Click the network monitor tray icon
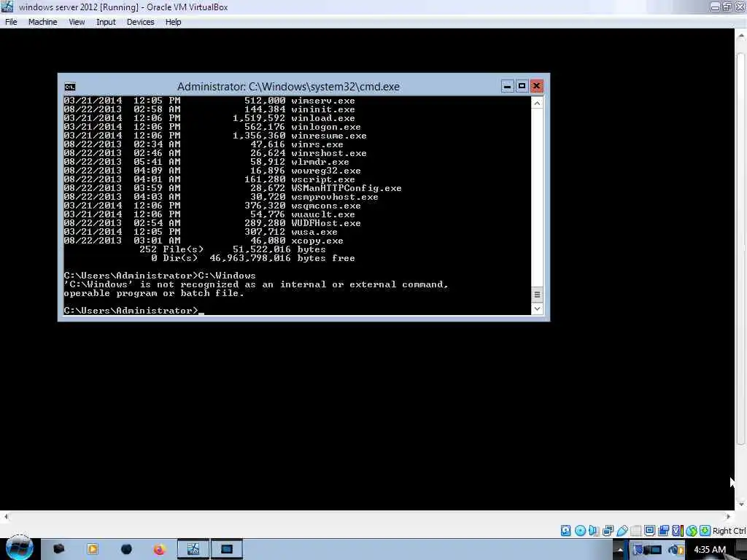The height and width of the screenshot is (560, 747). pos(654,550)
